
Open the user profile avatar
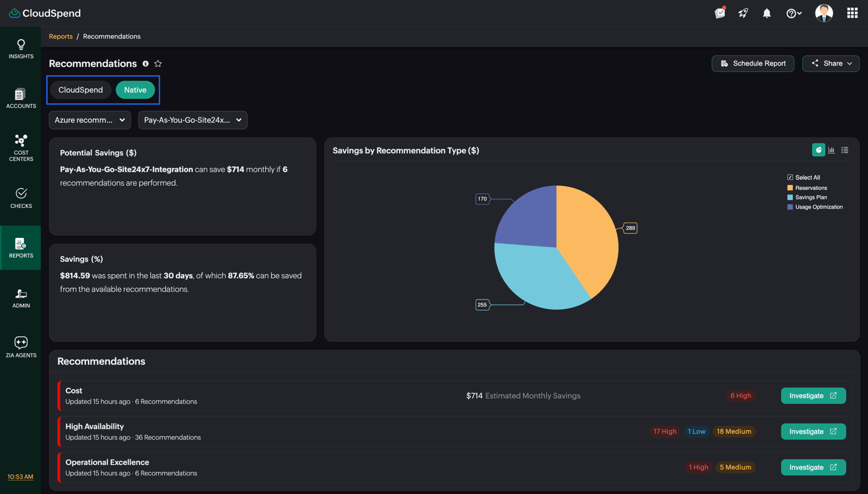pyautogui.click(x=824, y=13)
